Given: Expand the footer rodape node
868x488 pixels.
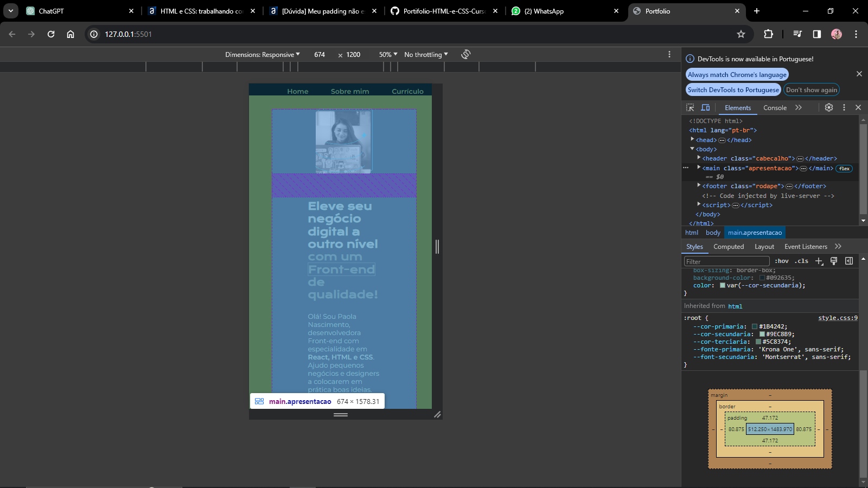Looking at the screenshot, I should click(699, 185).
